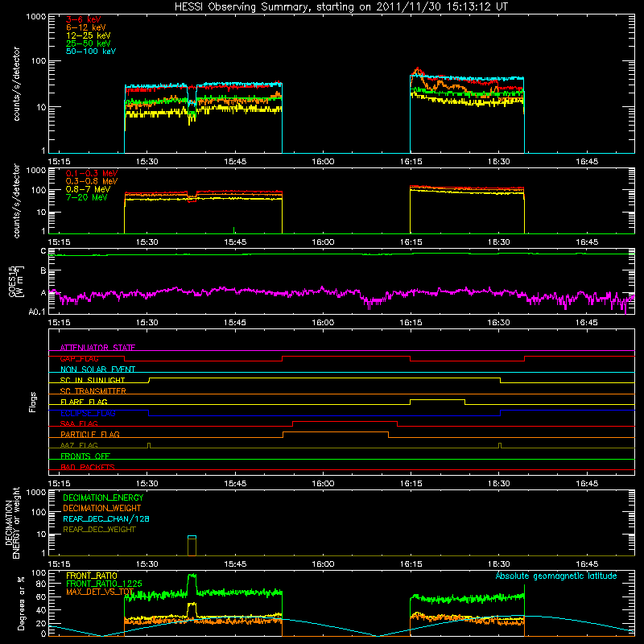The height and width of the screenshot is (644, 644).
Task: Click the Degrees or % axis title
Action: 21,603
